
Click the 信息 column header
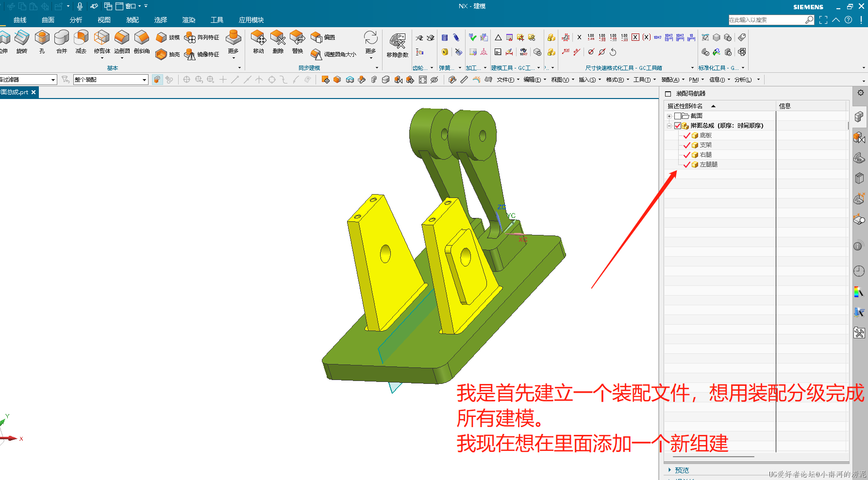812,106
